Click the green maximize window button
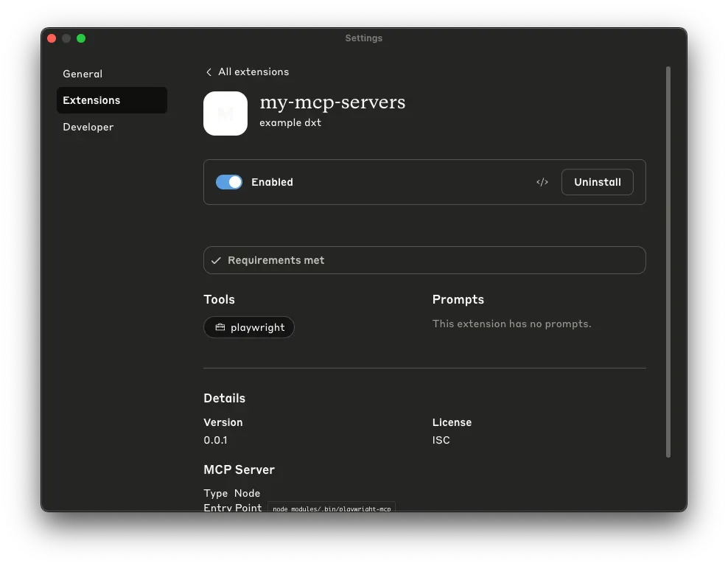 (x=81, y=38)
